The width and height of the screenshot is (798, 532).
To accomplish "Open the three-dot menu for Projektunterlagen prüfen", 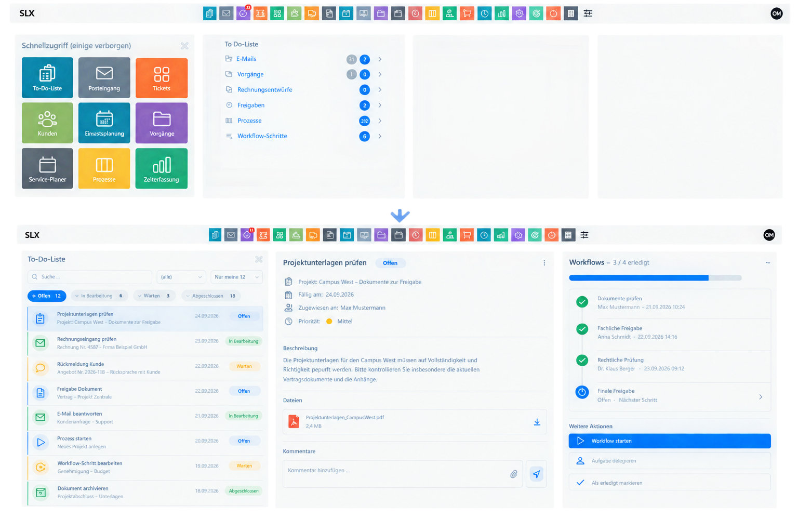I will (544, 263).
